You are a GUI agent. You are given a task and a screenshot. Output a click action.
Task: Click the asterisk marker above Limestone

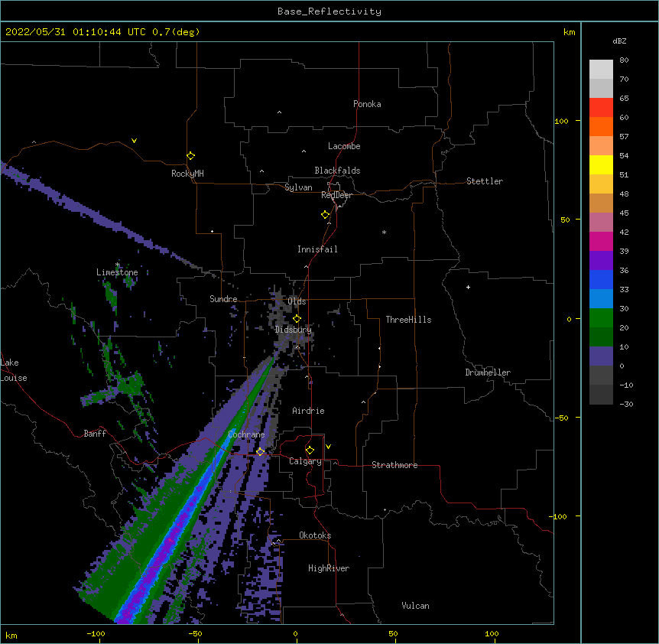pos(118,265)
